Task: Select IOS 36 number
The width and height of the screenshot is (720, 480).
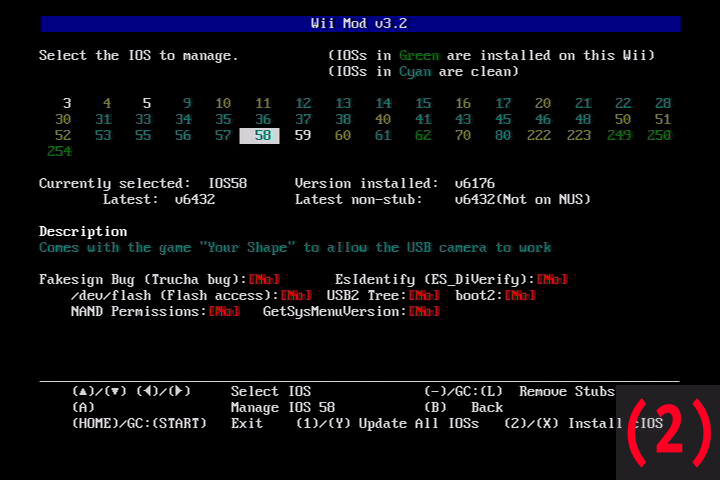Action: (263, 119)
